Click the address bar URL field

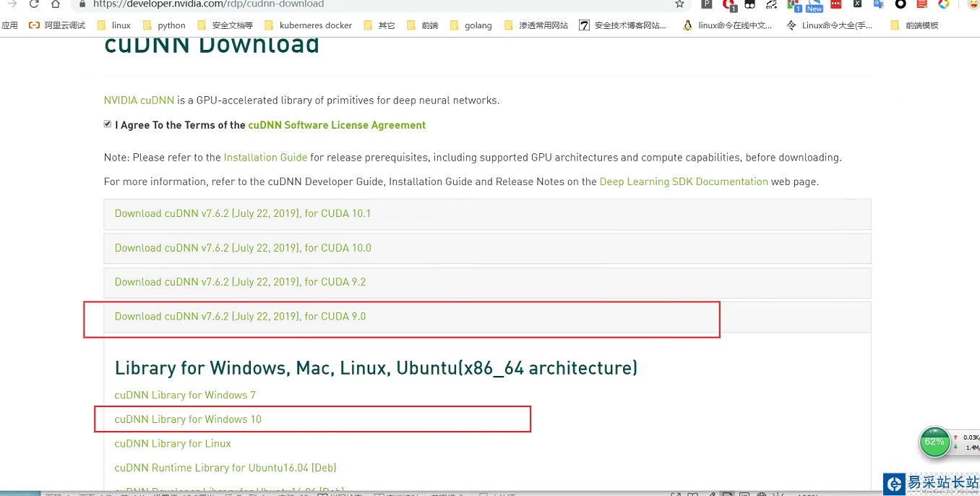[376, 4]
